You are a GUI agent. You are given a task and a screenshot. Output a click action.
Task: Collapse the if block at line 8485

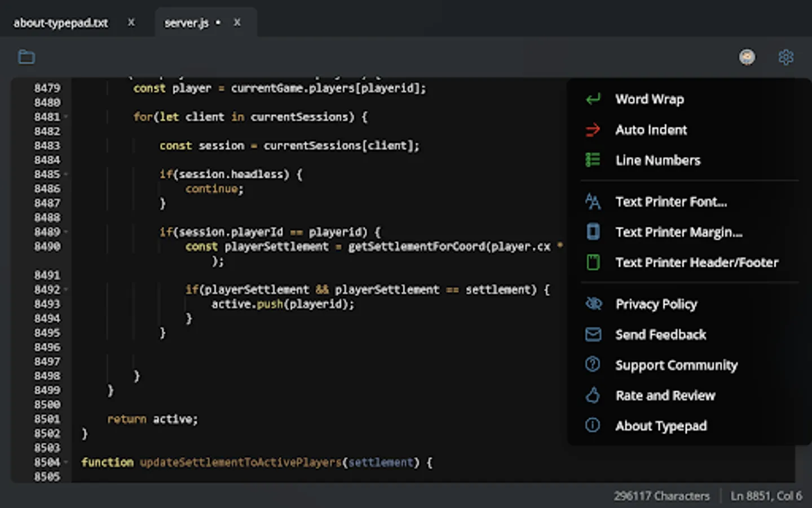point(66,174)
